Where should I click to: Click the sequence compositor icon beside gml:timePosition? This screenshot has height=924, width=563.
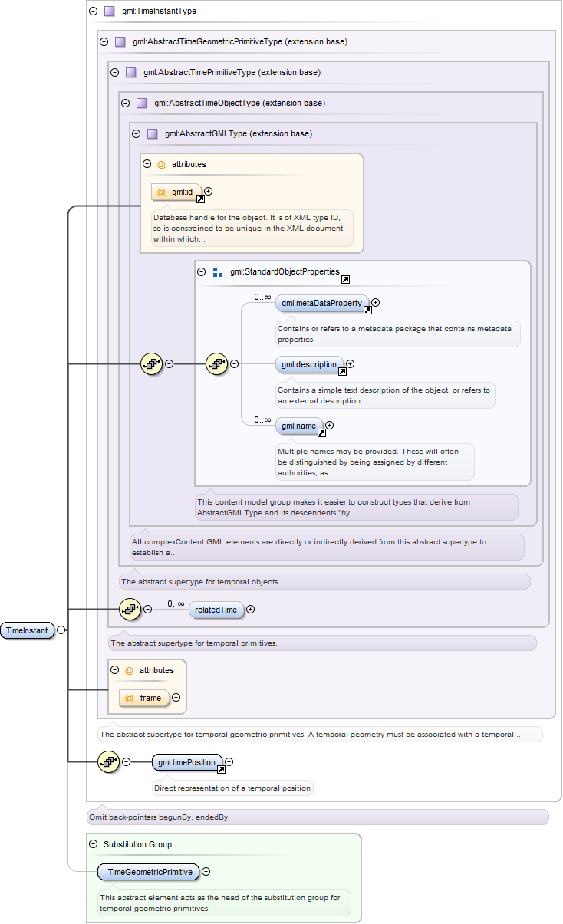click(x=109, y=762)
